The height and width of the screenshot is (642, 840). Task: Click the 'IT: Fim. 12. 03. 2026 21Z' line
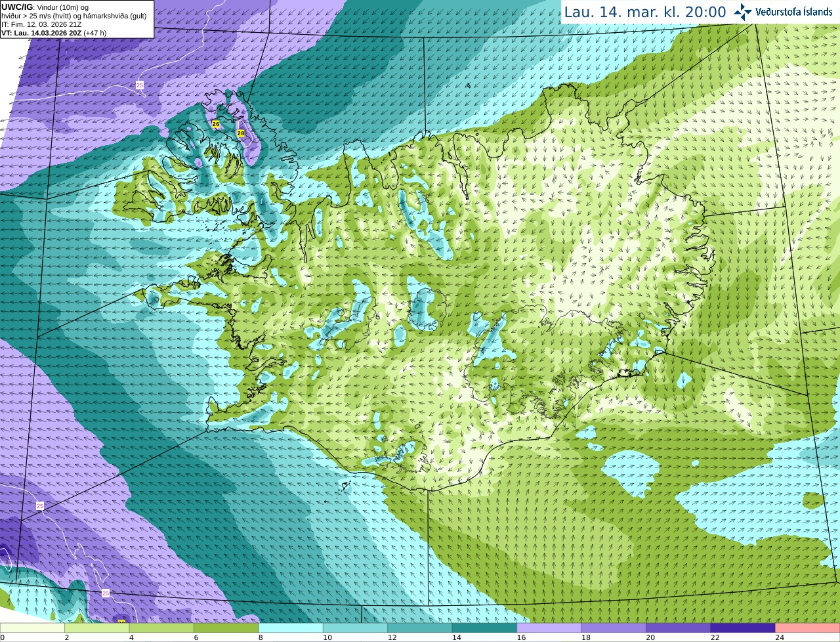pyautogui.click(x=41, y=24)
